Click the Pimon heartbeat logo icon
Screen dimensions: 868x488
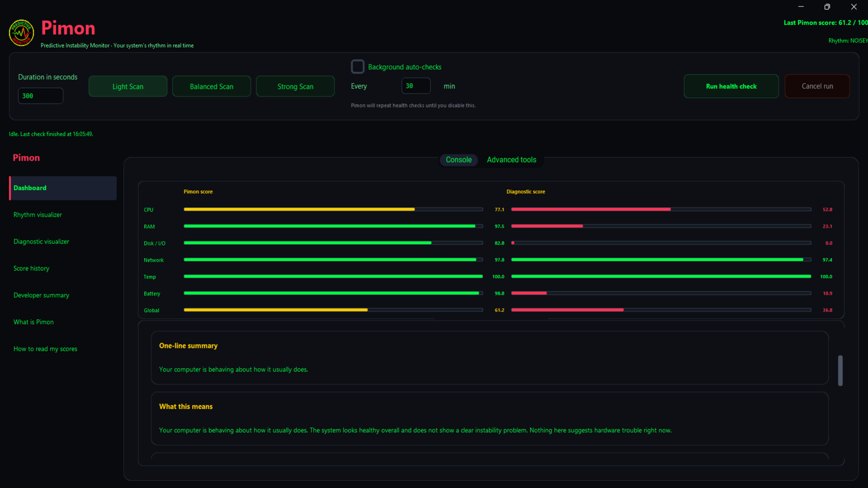click(x=21, y=33)
